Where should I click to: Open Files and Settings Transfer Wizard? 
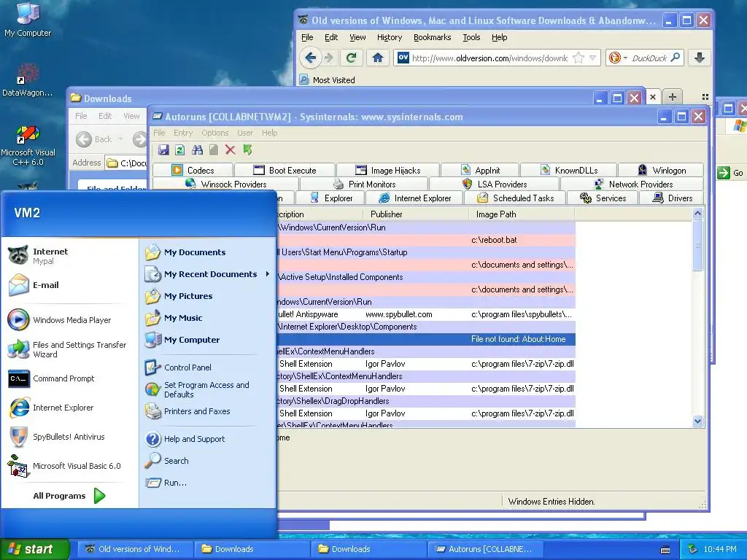69,349
